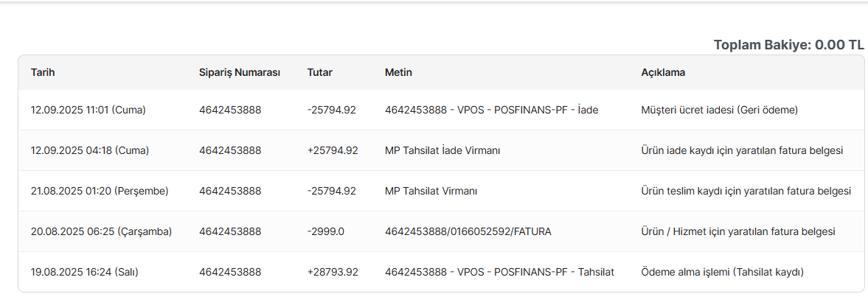Click the 4642453888/0166052592/FATURA invoice text
Viewport: 868px width, 308px height.
click(468, 231)
